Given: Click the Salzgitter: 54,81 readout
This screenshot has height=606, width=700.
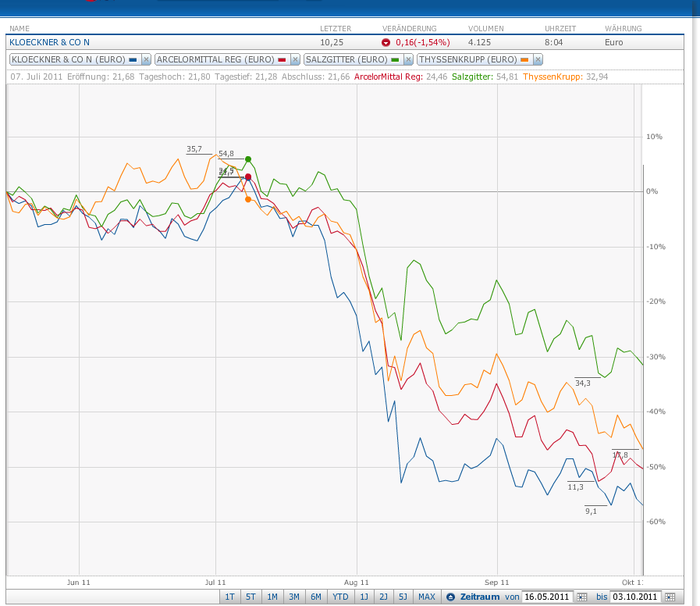Looking at the screenshot, I should click(485, 77).
